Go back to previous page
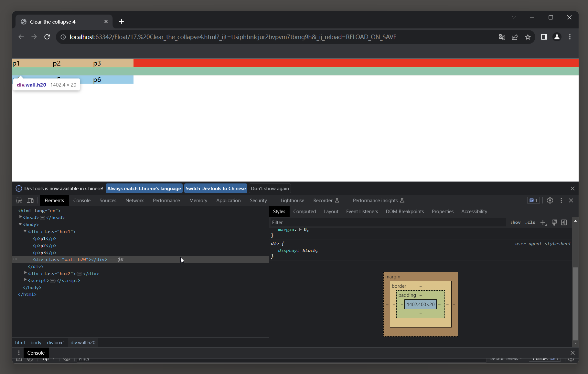 pos(21,37)
